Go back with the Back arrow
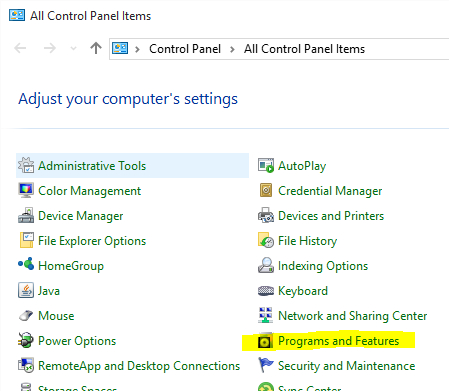449x391 pixels. click(20, 48)
